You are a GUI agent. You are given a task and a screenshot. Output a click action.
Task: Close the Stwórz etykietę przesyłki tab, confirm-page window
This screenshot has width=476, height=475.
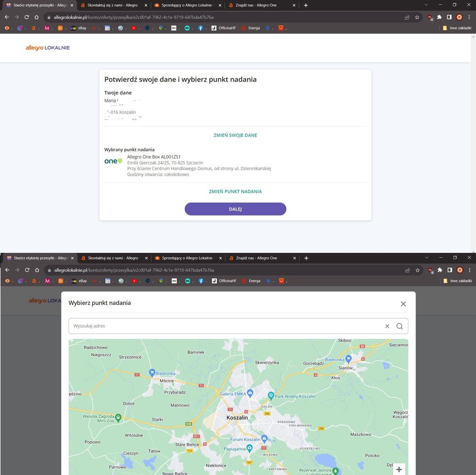72,5
